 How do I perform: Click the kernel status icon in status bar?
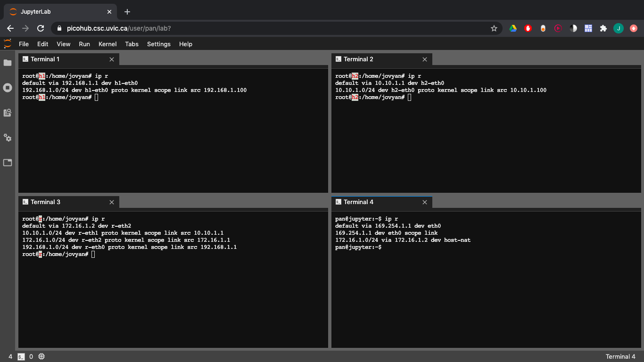[41, 357]
